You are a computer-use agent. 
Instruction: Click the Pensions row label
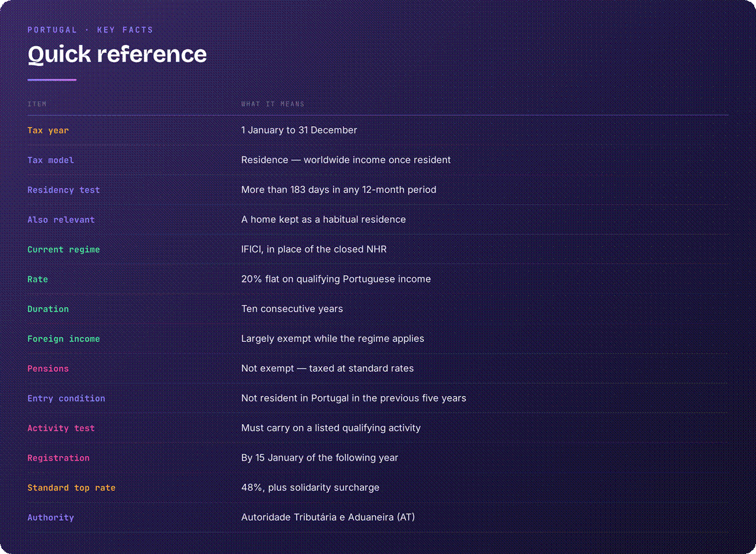(x=48, y=369)
